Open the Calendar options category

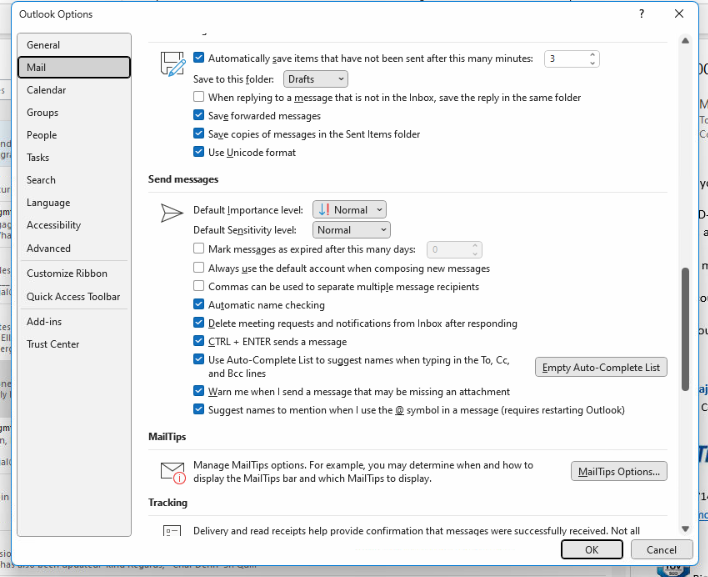(75, 90)
